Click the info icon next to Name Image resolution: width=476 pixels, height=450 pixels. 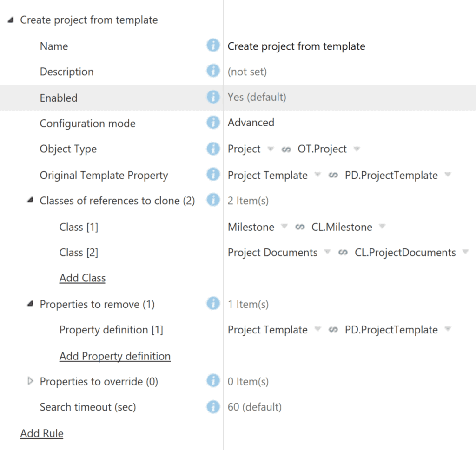tap(213, 45)
